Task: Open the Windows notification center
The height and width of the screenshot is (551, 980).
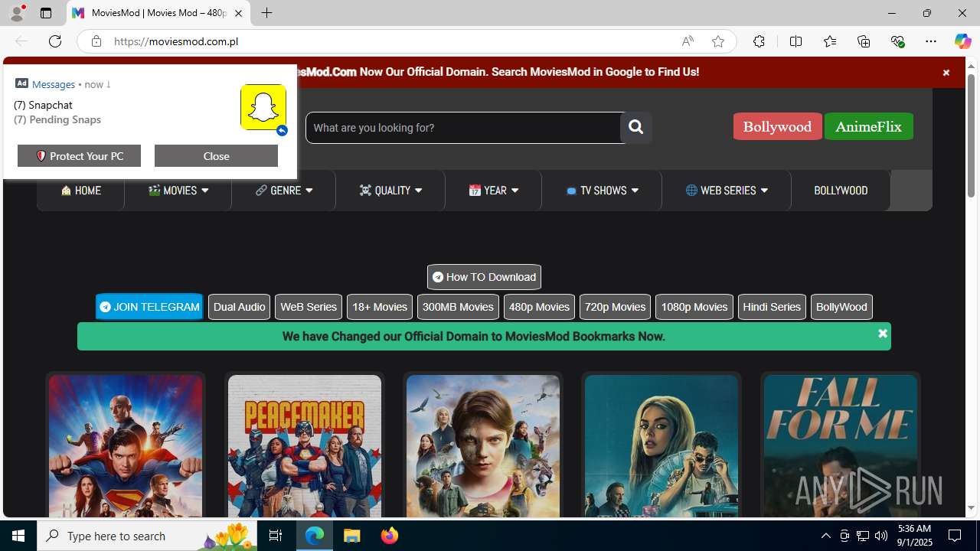Action: [955, 536]
